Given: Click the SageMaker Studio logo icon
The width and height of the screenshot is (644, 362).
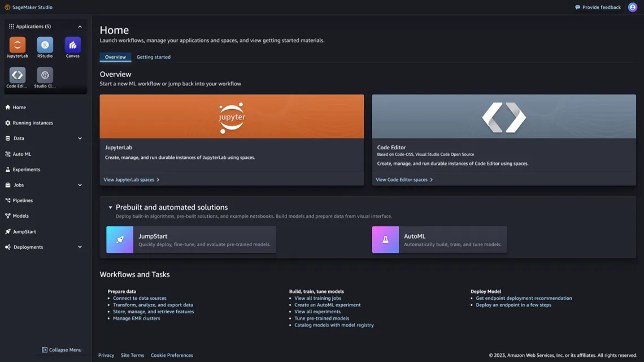Looking at the screenshot, I should [7, 7].
